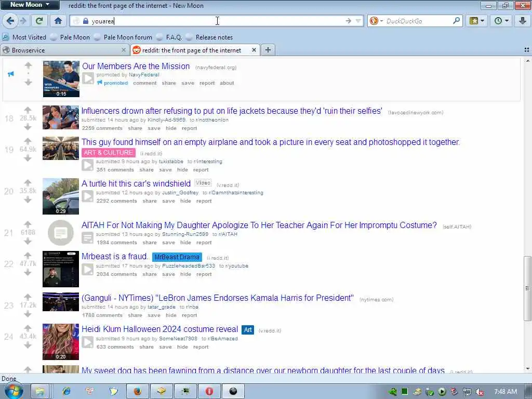Open the red Opera taskbar icon

pyautogui.click(x=209, y=391)
